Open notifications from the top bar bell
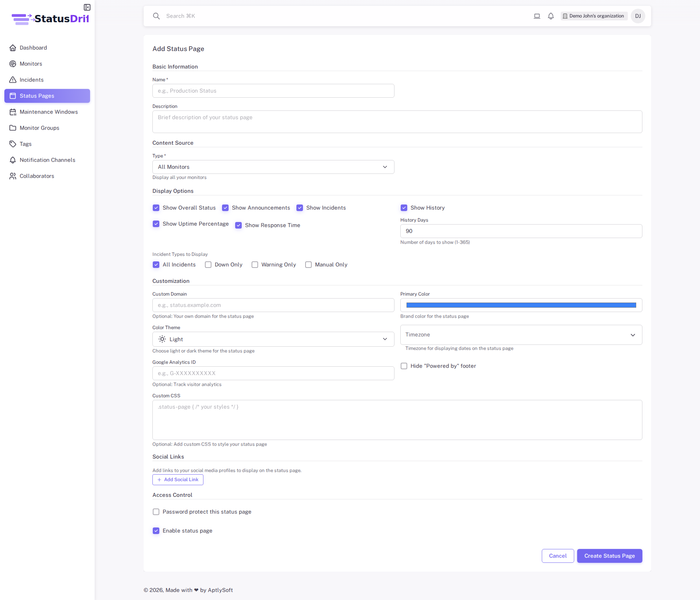This screenshot has height=600, width=700. (551, 16)
